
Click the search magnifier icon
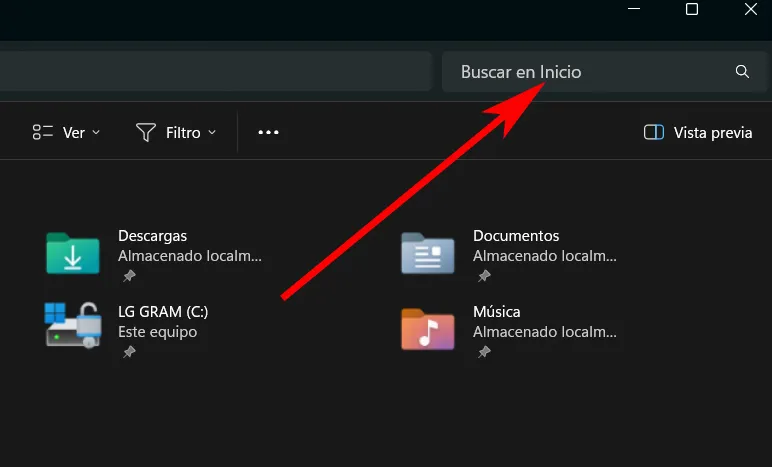[x=742, y=72]
